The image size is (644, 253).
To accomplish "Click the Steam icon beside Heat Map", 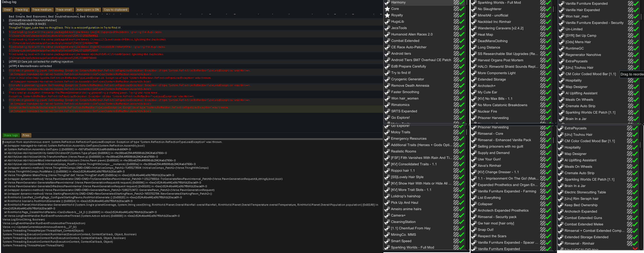I will coord(474,35).
